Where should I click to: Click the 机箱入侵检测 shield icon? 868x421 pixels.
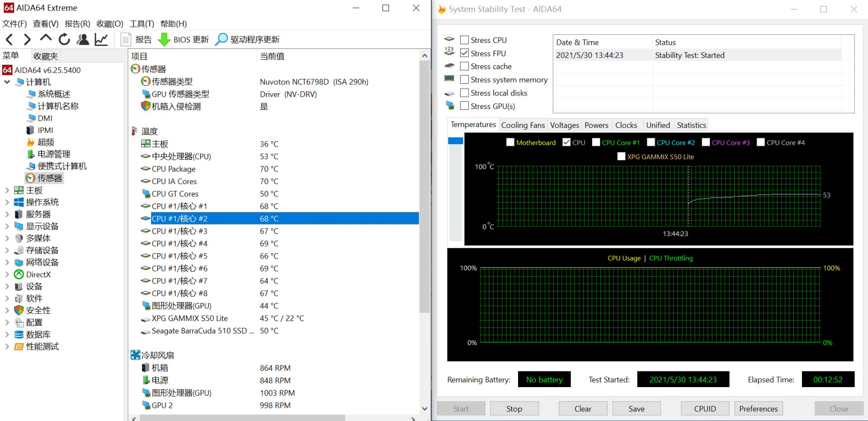pyautogui.click(x=146, y=106)
